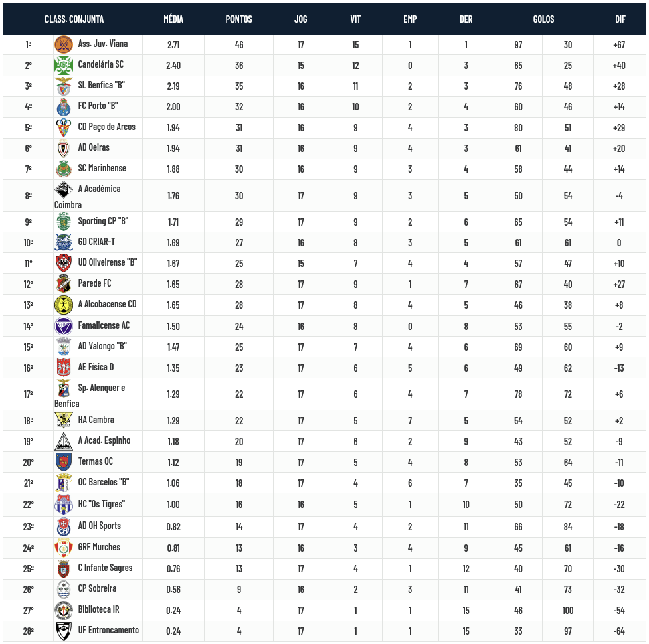The image size is (649, 644).
Task: Click the Termas OC club crest
Action: coord(63,462)
